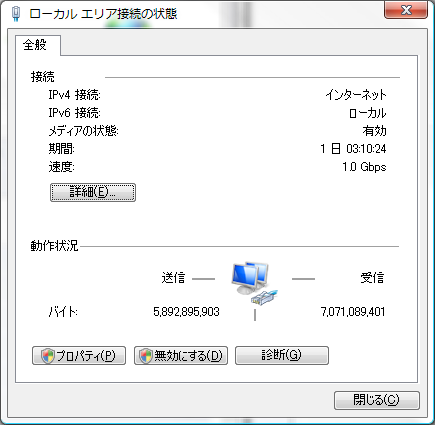Click the shield icon on 無効にする button
The width and height of the screenshot is (435, 425).
click(146, 356)
